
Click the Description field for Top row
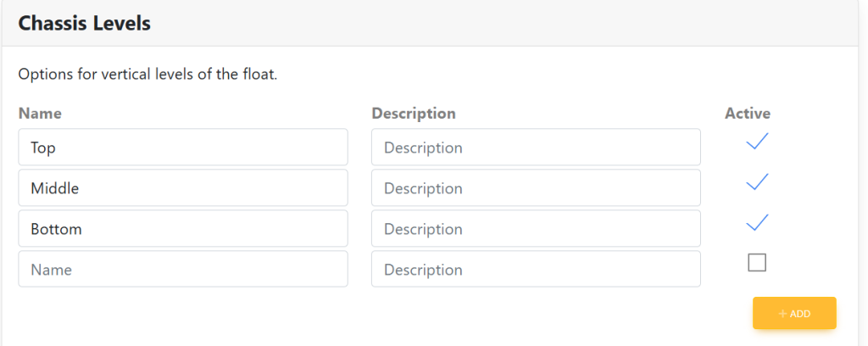(536, 148)
